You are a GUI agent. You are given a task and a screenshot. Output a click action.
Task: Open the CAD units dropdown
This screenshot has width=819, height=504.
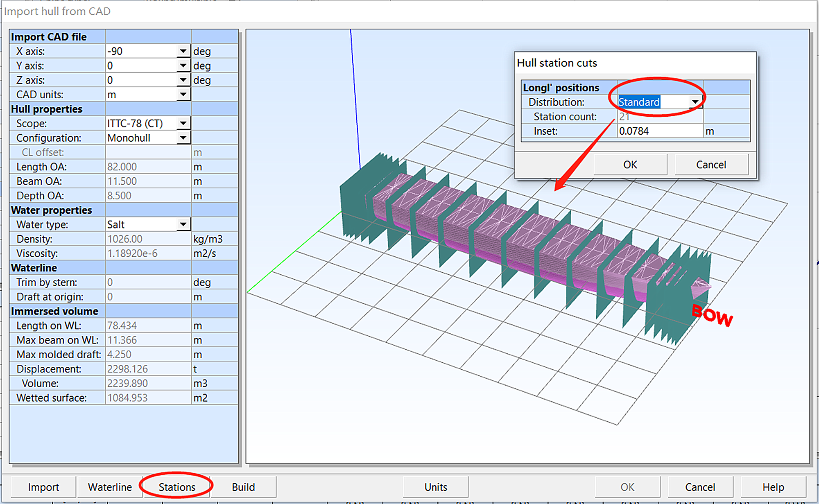184,94
